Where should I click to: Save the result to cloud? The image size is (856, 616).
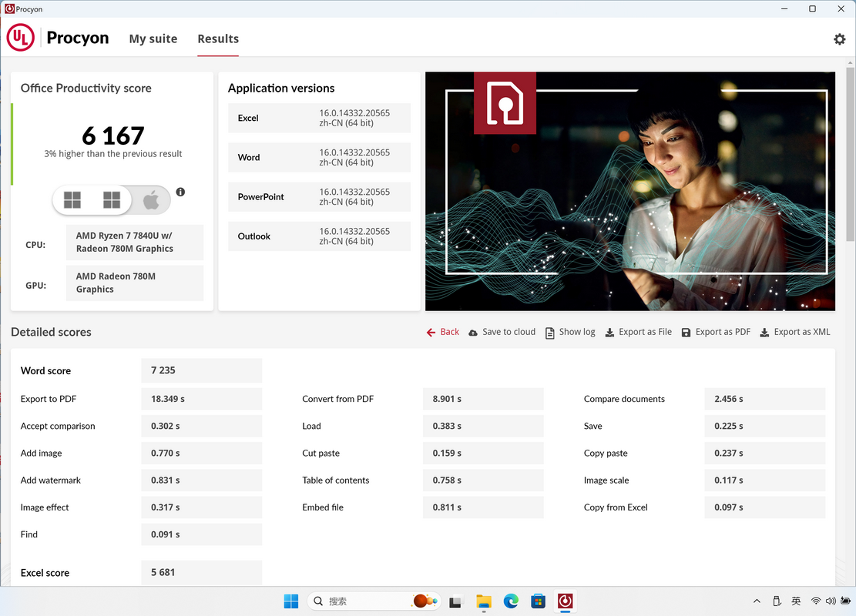(502, 332)
